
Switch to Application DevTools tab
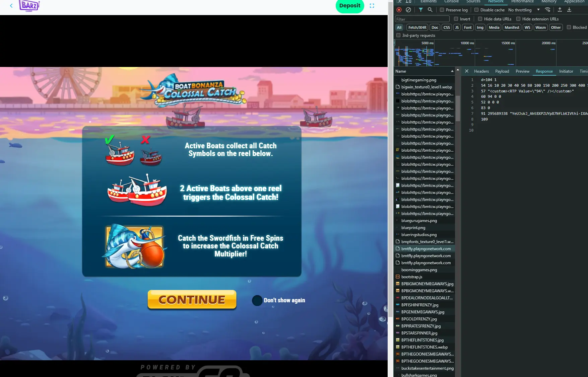coord(574,2)
